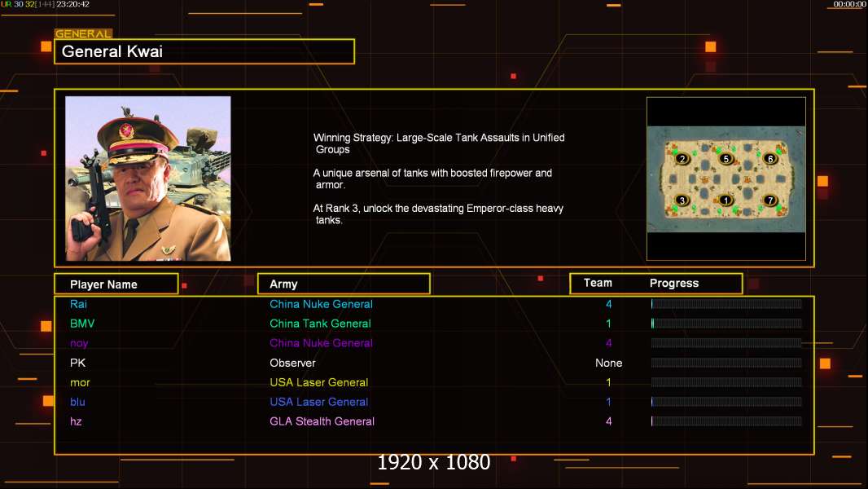The image size is (868, 489).
Task: Click Rai's team number 4
Action: [x=608, y=304]
